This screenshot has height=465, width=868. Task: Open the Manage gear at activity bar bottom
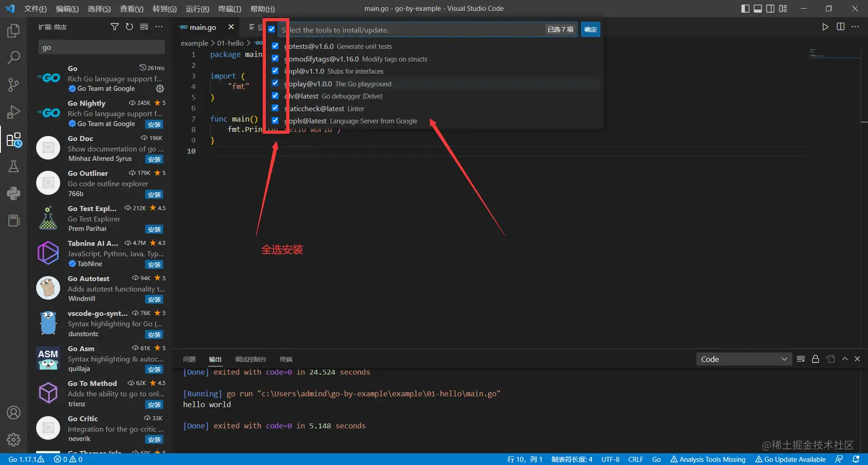point(13,440)
